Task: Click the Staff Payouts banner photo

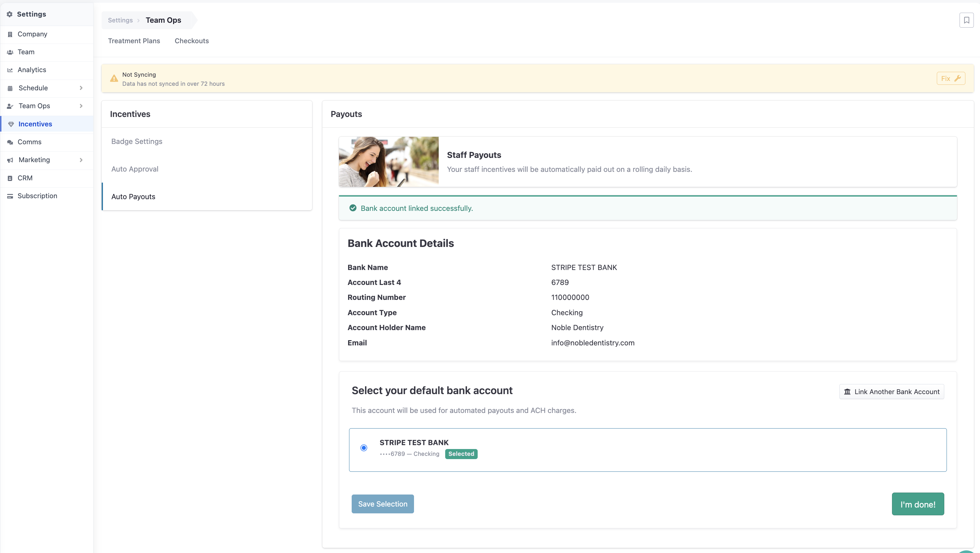Action: 389,162
